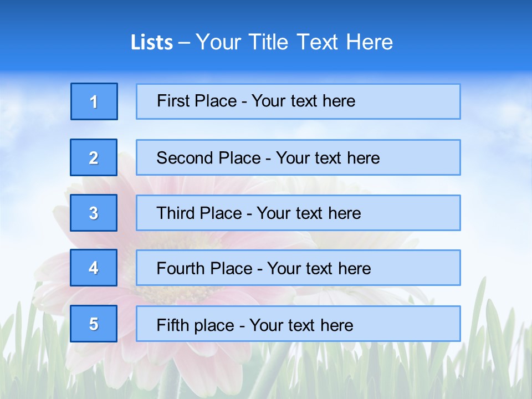Click the number 5 square
The width and height of the screenshot is (532, 399).
tap(94, 324)
